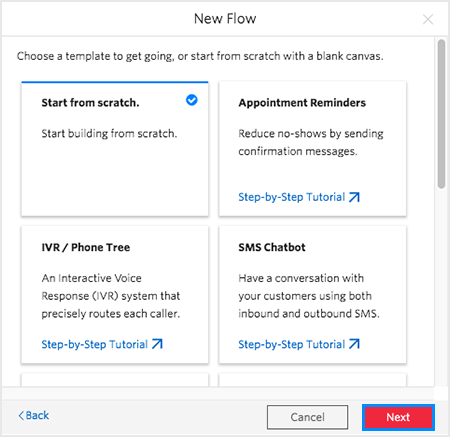Screen dimensions: 450x437
Task: Click the partially visible bottom-right template card
Action: coord(313,380)
